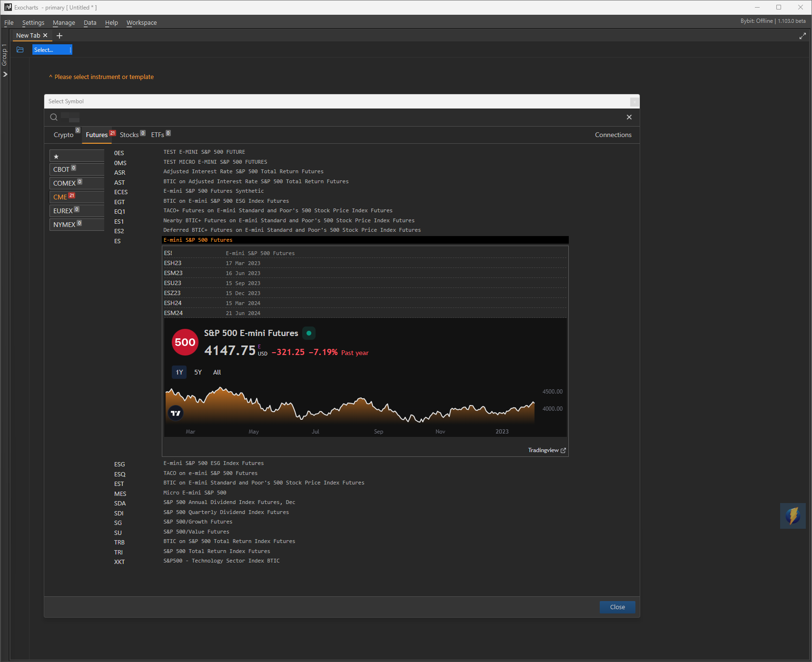Open the Data menu
Screen dimensions: 812x662
pyautogui.click(x=90, y=22)
